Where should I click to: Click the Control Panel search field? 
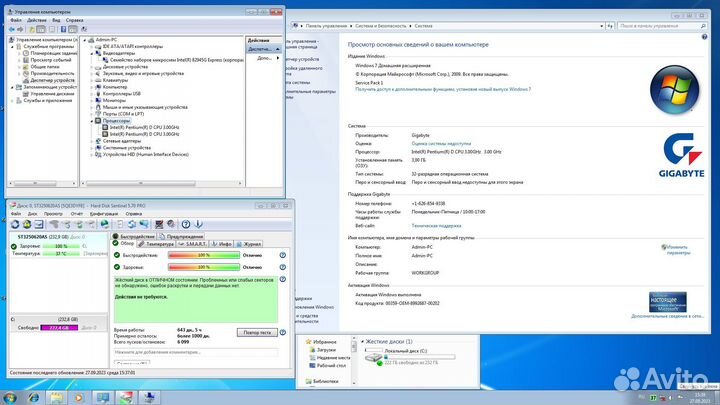point(662,26)
